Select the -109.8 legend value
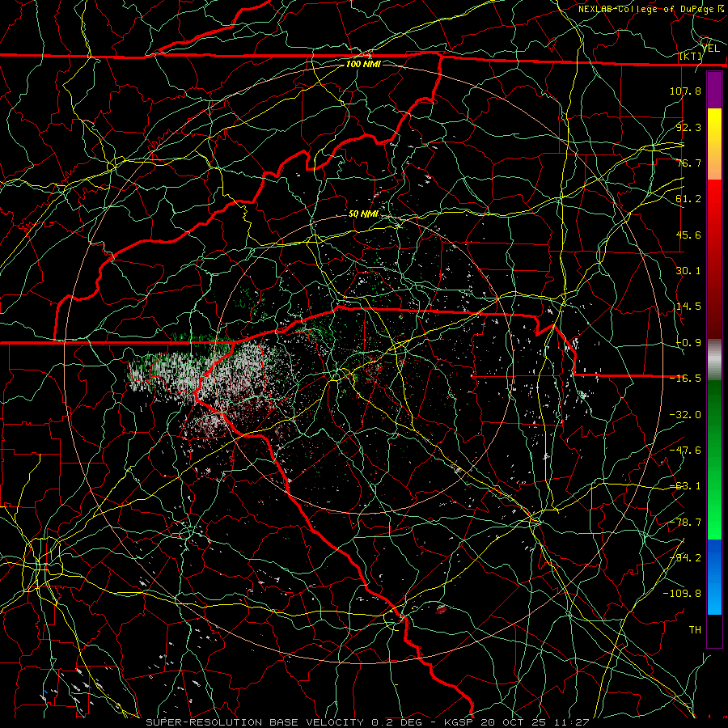Viewport: 728px width, 728px height. point(682,594)
